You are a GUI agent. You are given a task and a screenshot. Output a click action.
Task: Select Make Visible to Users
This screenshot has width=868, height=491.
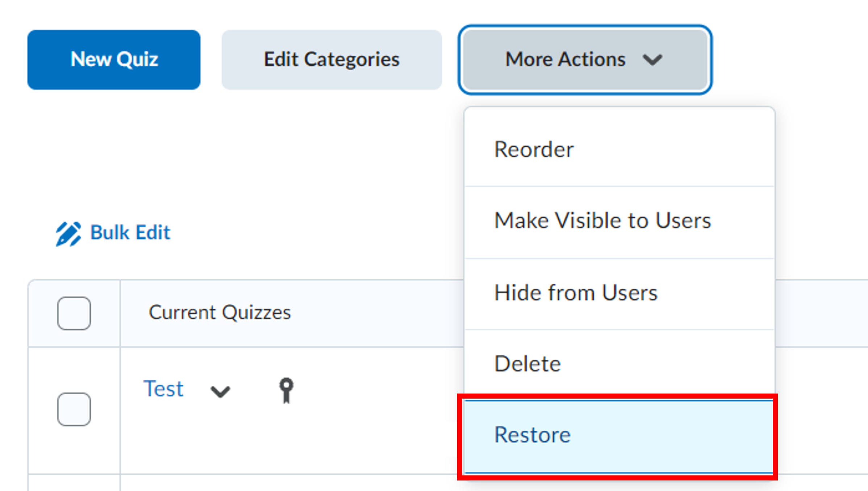(x=602, y=220)
